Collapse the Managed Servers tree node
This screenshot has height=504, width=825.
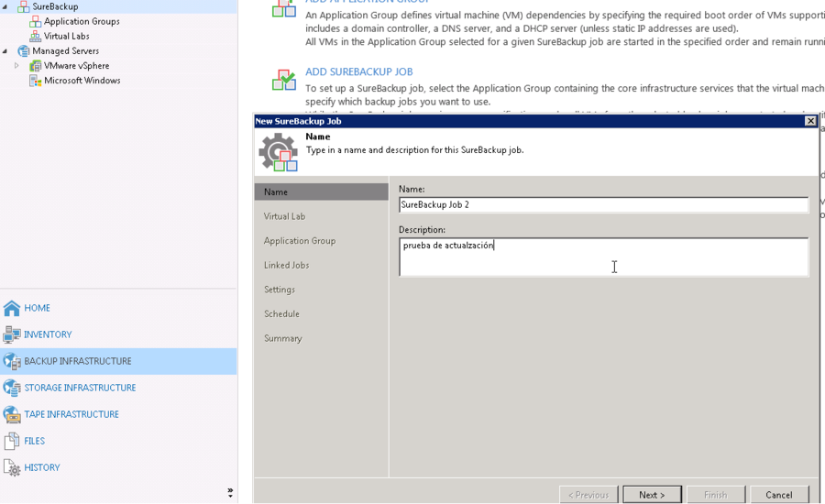[5, 51]
